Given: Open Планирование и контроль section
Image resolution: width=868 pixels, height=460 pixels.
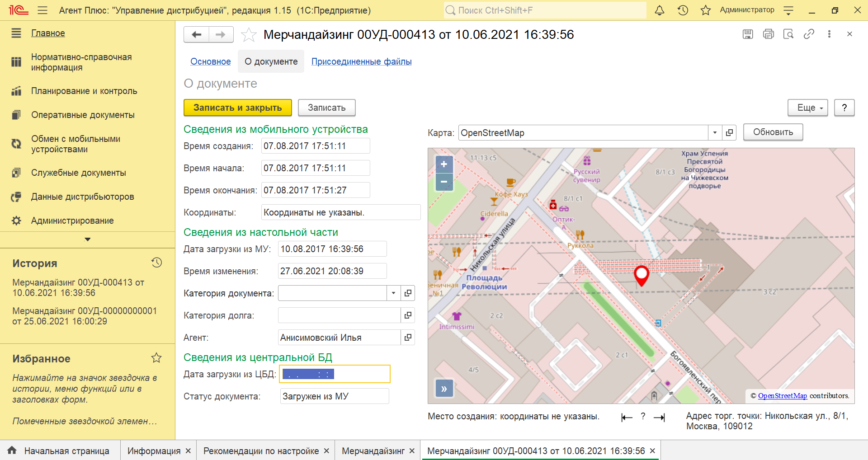Looking at the screenshot, I should pyautogui.click(x=84, y=91).
